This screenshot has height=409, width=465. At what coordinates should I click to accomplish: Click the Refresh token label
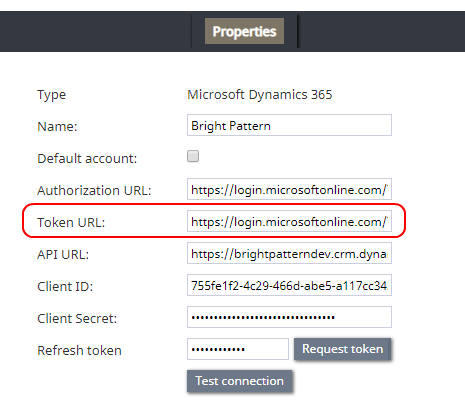click(79, 350)
